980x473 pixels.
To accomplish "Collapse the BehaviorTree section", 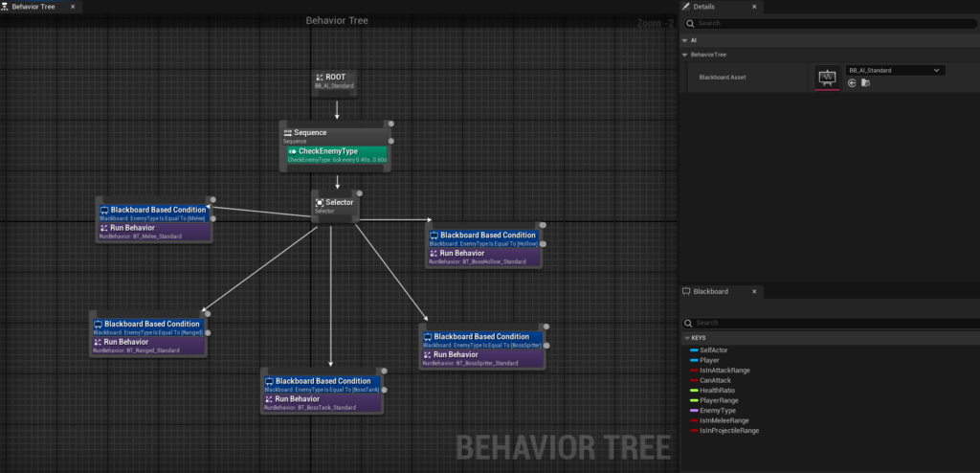I will coord(683,55).
